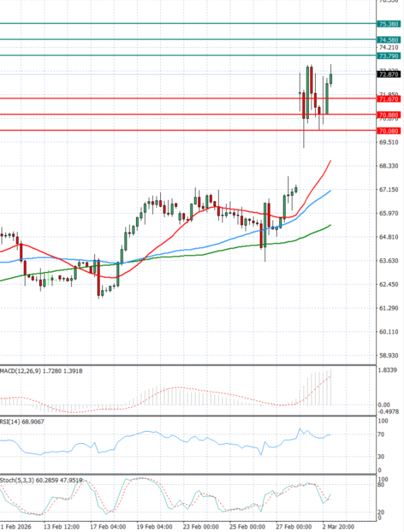
Task: Select the 74.580 green price level label
Action: 389,40
